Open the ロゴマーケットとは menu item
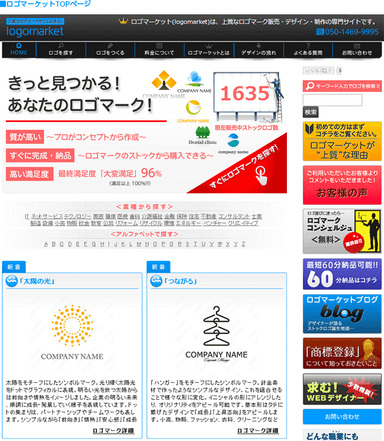 coord(209,50)
